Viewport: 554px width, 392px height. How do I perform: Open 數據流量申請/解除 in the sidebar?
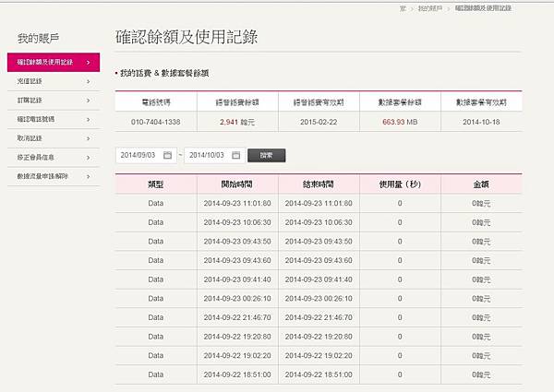pos(54,176)
